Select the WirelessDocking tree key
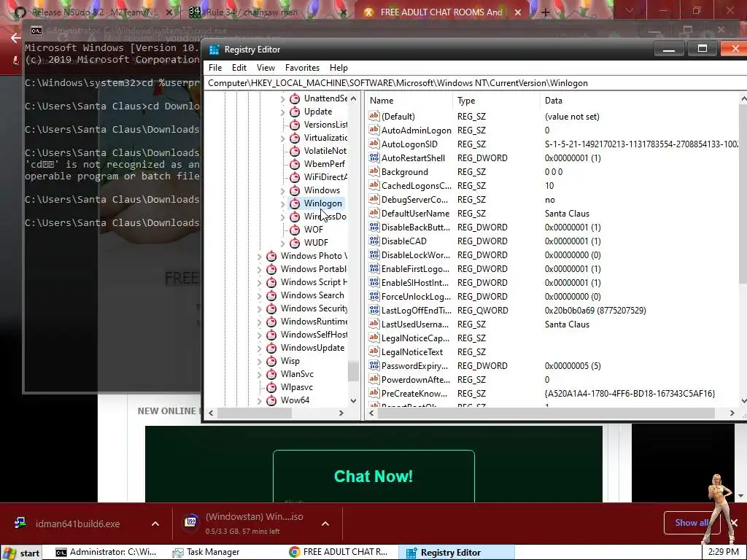 point(325,216)
